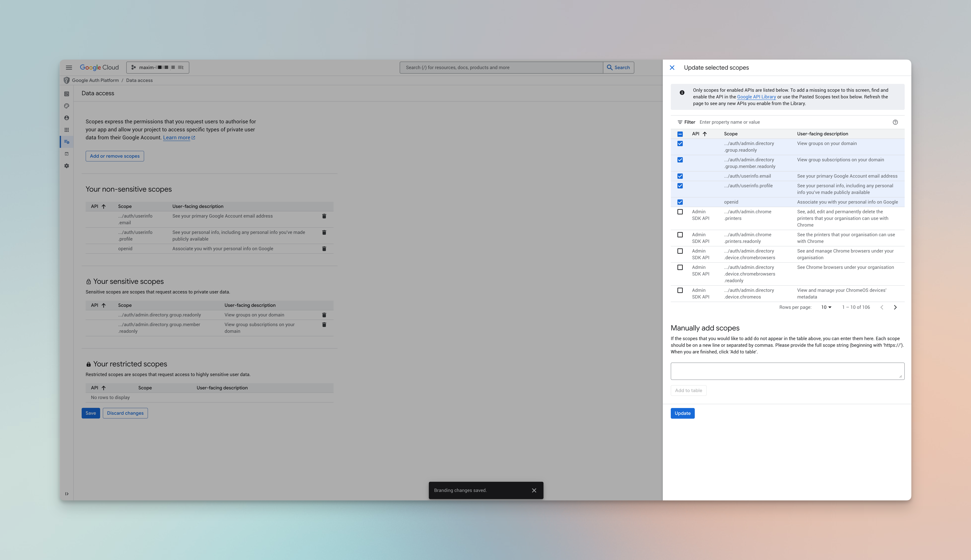
Task: Open the Overview page from the sidebar
Action: tap(67, 94)
